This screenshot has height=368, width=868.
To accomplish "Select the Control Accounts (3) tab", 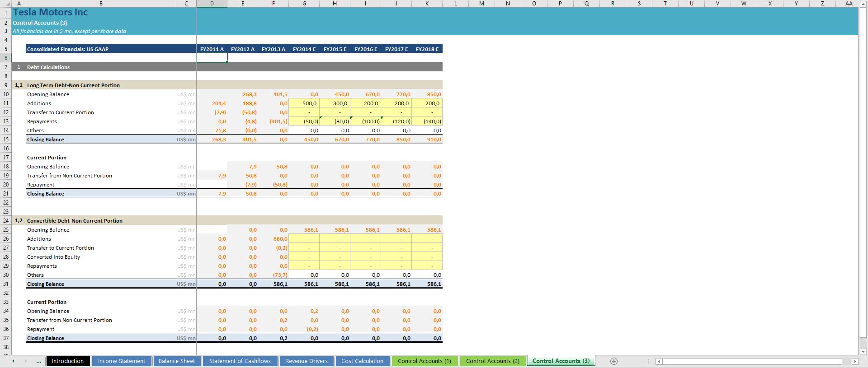I will (561, 361).
